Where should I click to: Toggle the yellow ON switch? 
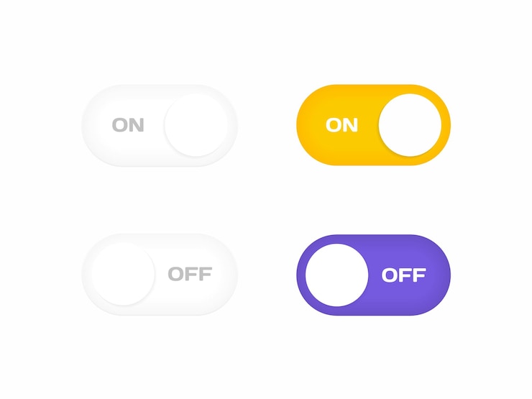373,125
